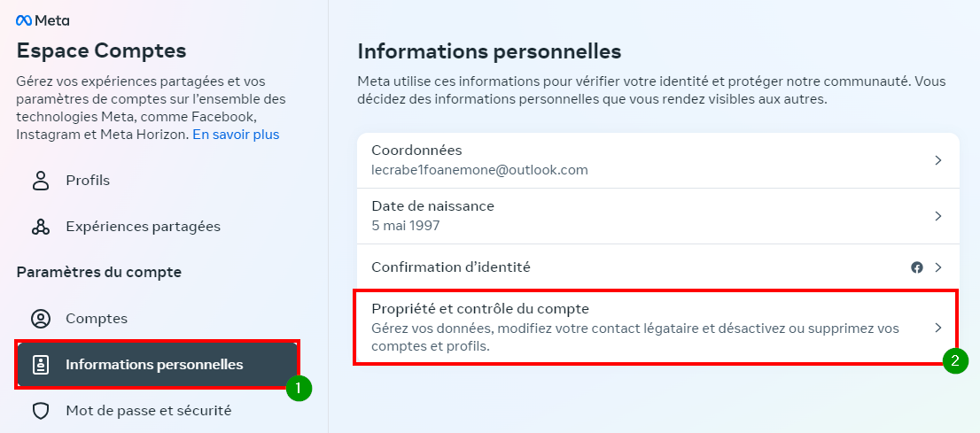Viewport: 980px width, 433px height.
Task: Click the Comptes circle-person icon
Action: click(41, 319)
